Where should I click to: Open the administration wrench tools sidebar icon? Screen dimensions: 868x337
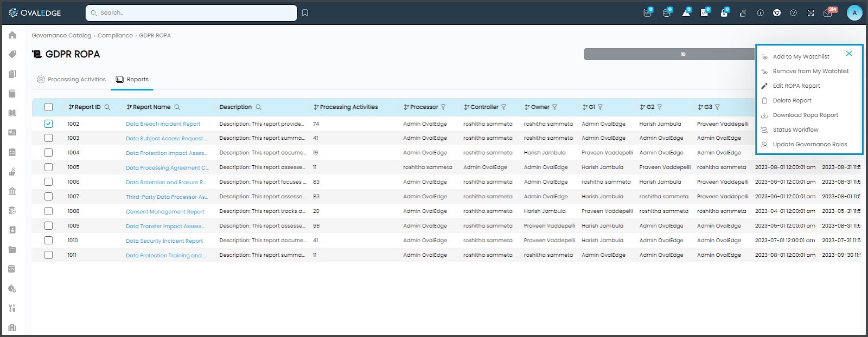[12, 308]
